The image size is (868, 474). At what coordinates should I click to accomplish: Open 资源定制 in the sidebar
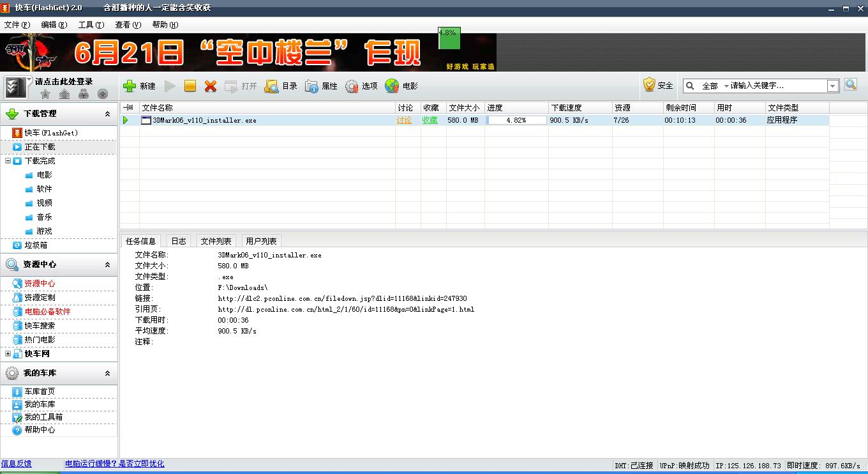click(x=40, y=298)
